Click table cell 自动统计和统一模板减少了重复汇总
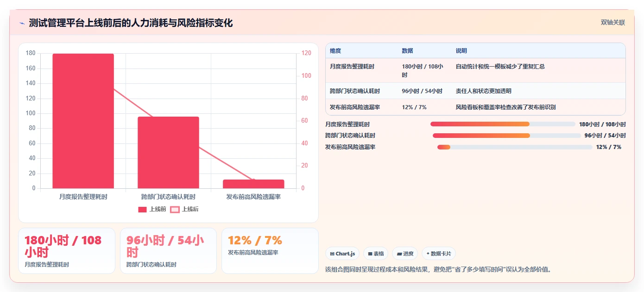The height and width of the screenshot is (292, 644). click(500, 67)
